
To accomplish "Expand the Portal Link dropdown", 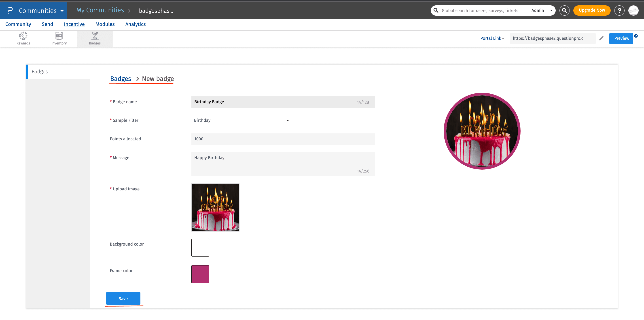I will [492, 38].
